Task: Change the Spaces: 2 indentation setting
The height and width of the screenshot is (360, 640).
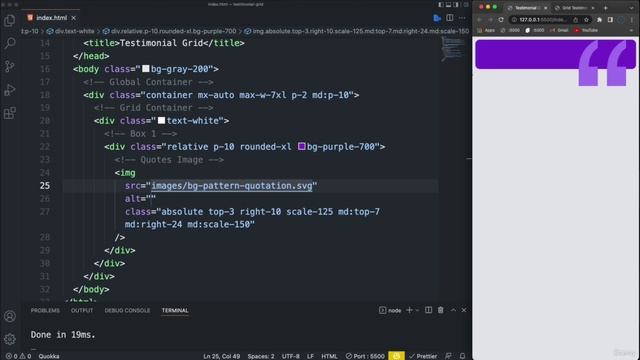Action: pyautogui.click(x=261, y=356)
